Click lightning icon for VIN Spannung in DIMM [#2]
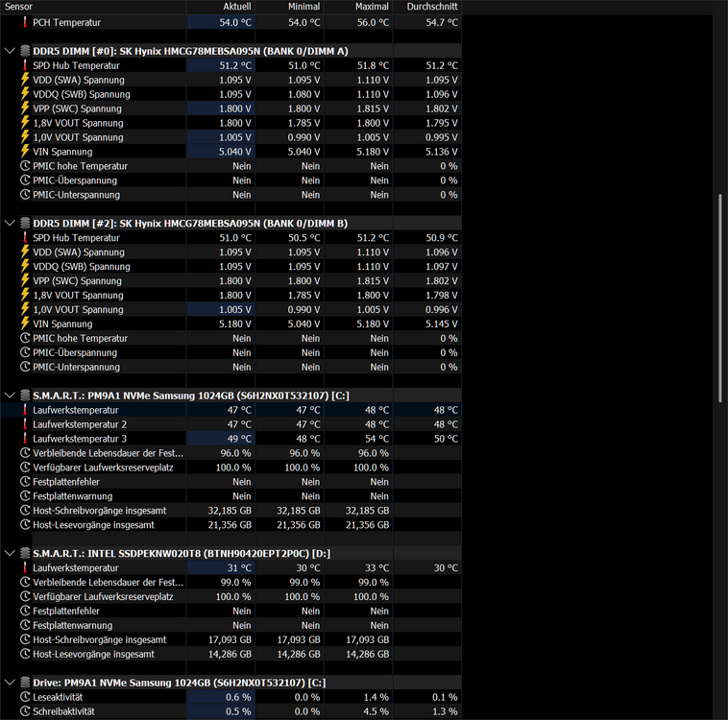Screen dimensions: 728x720 25,324
